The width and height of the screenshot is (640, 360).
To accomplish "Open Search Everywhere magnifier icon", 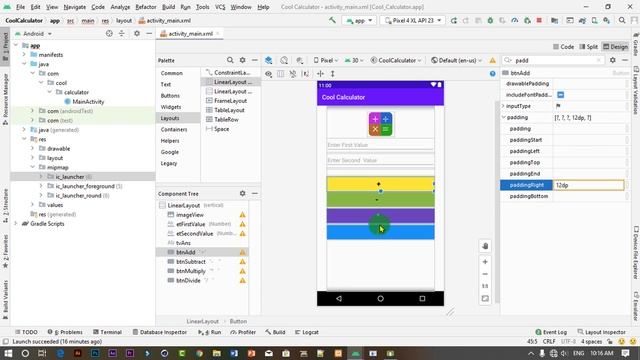I will [x=622, y=20].
